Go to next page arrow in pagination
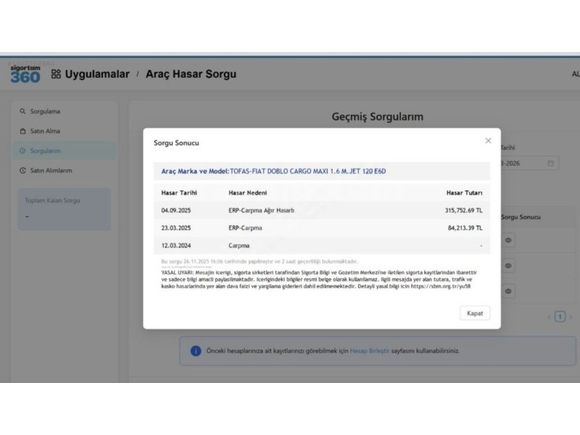This screenshot has height=435, width=580. pos(571,317)
